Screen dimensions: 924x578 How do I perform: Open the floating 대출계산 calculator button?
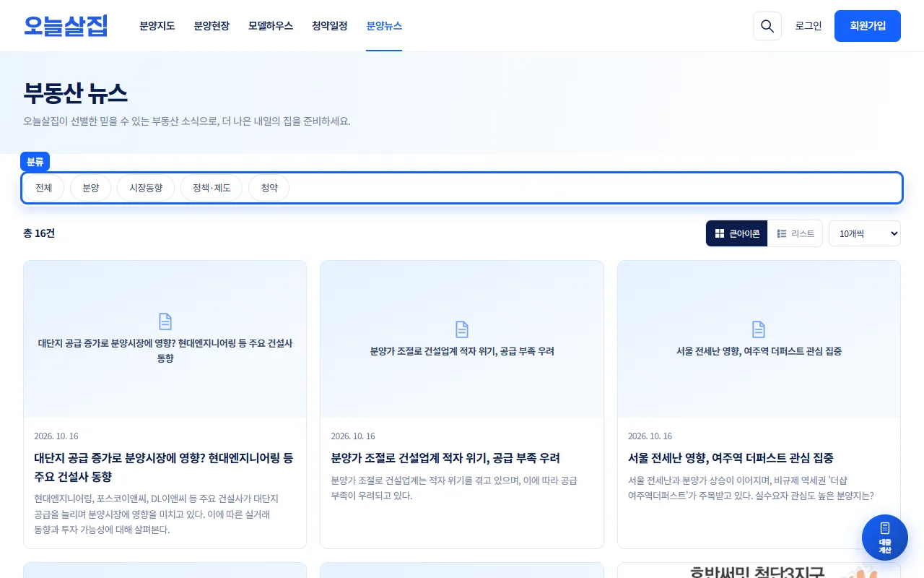885,538
